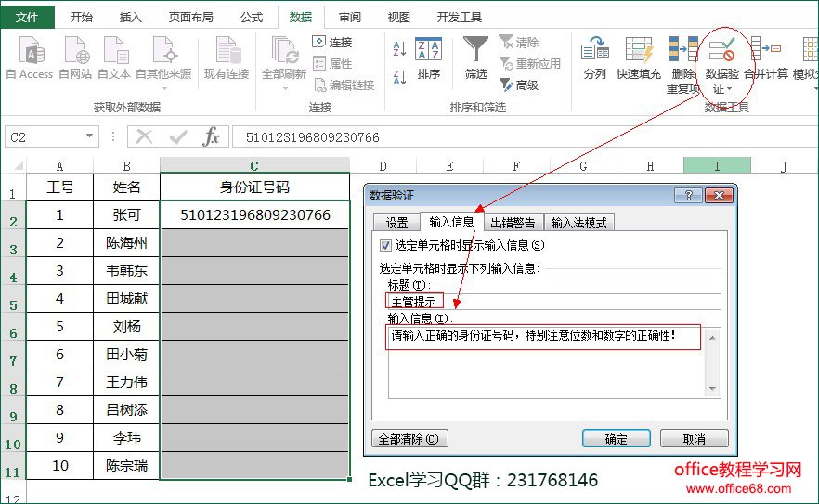Viewport: 819px width, 504px height.
Task: Select column C header
Action: [254, 165]
